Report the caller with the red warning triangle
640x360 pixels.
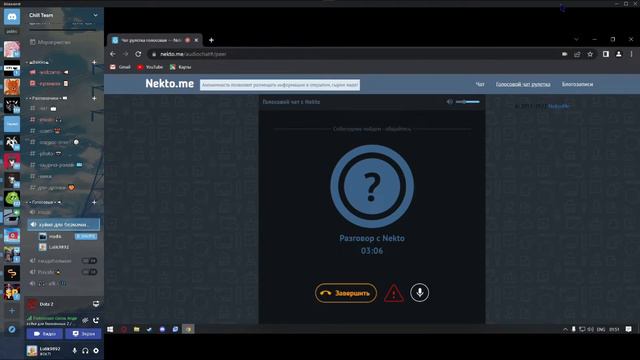coord(393,293)
